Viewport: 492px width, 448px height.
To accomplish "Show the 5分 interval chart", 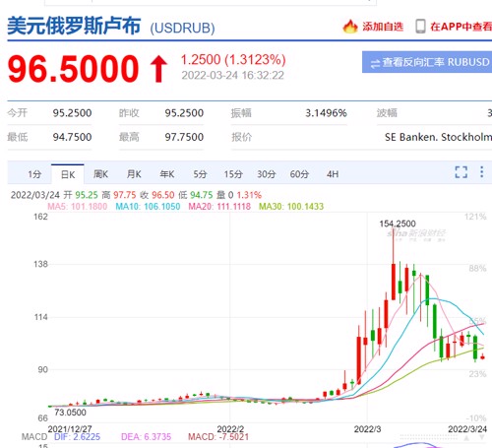I will [200, 174].
